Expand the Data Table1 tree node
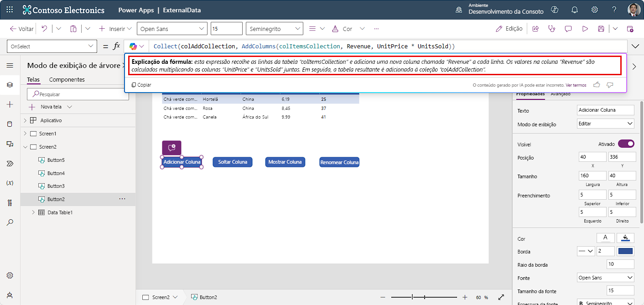The image size is (644, 305). click(x=33, y=212)
